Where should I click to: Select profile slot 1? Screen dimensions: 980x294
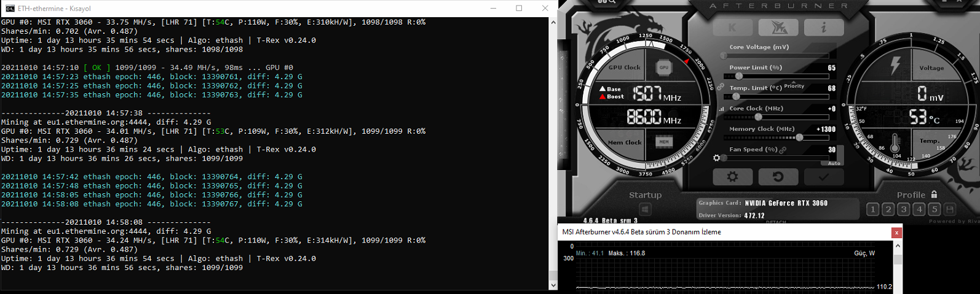(x=872, y=209)
